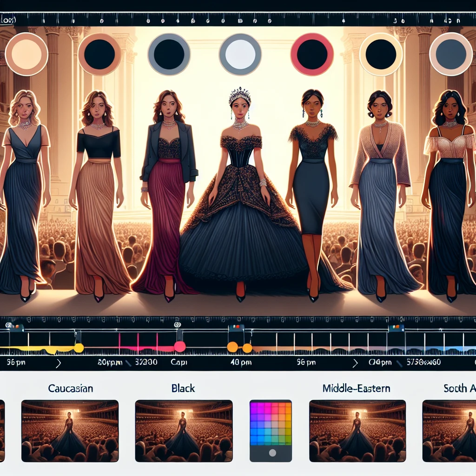Screen dimensions: 476x476
Task: Open the partially visible rightmost thumbnail
Action: (x=449, y=431)
